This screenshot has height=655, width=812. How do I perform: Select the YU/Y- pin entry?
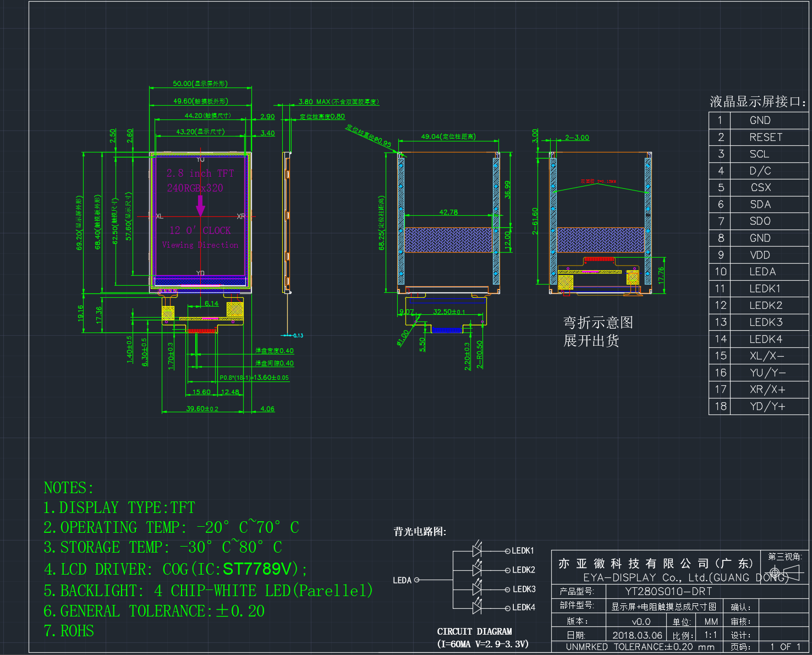(767, 373)
